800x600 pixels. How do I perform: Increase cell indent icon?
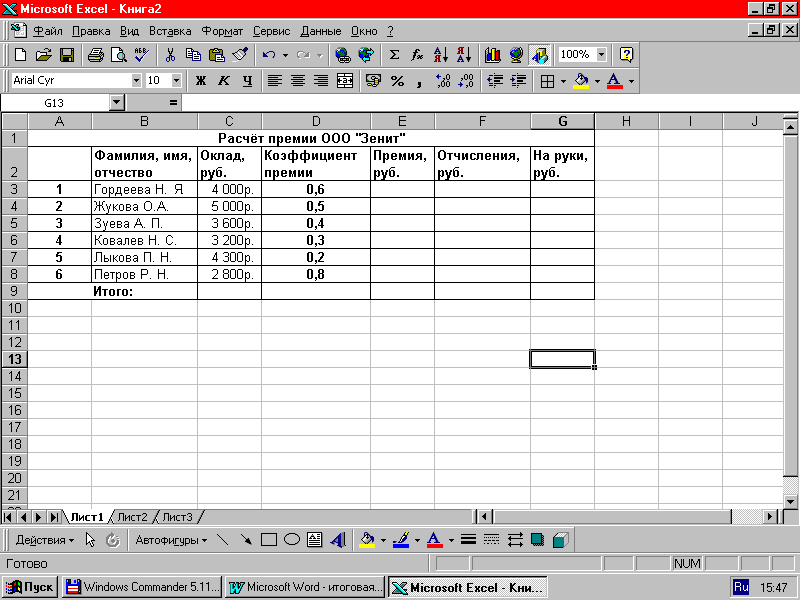point(518,81)
